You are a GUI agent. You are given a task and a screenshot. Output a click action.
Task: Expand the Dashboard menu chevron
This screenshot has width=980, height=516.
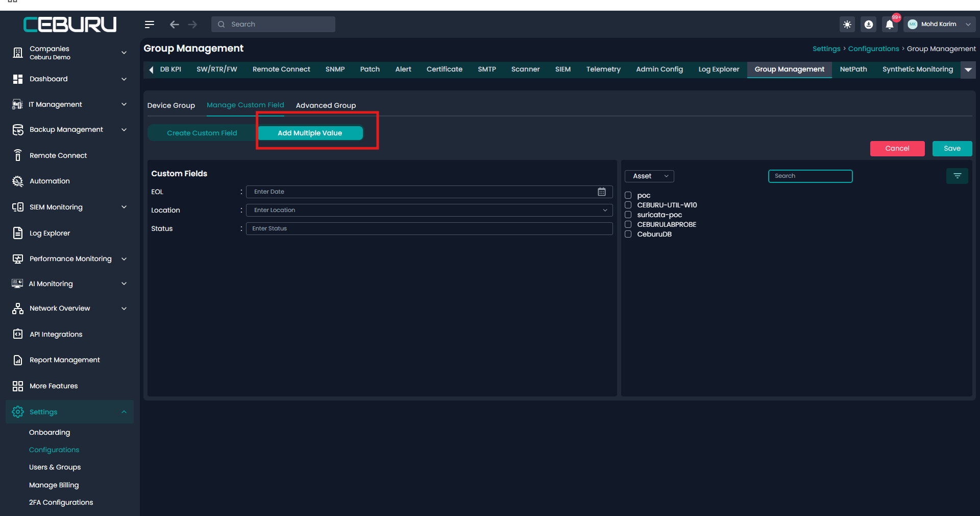pos(124,79)
